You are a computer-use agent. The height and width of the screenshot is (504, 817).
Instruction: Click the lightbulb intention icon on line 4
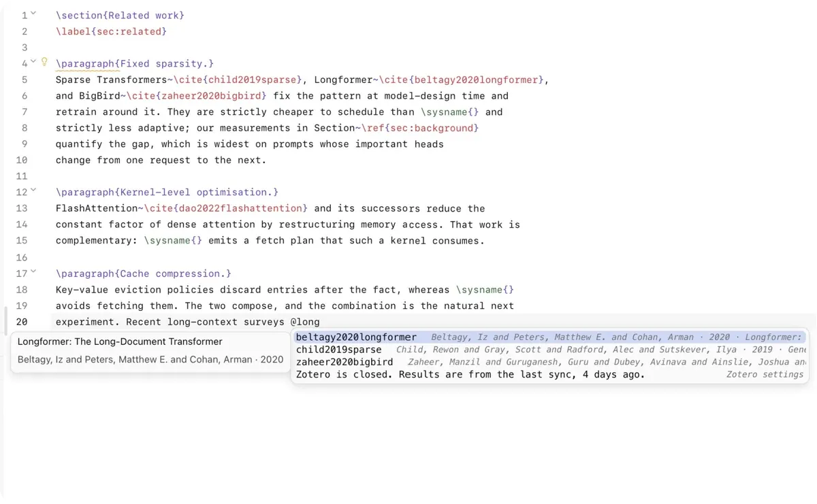coord(45,63)
